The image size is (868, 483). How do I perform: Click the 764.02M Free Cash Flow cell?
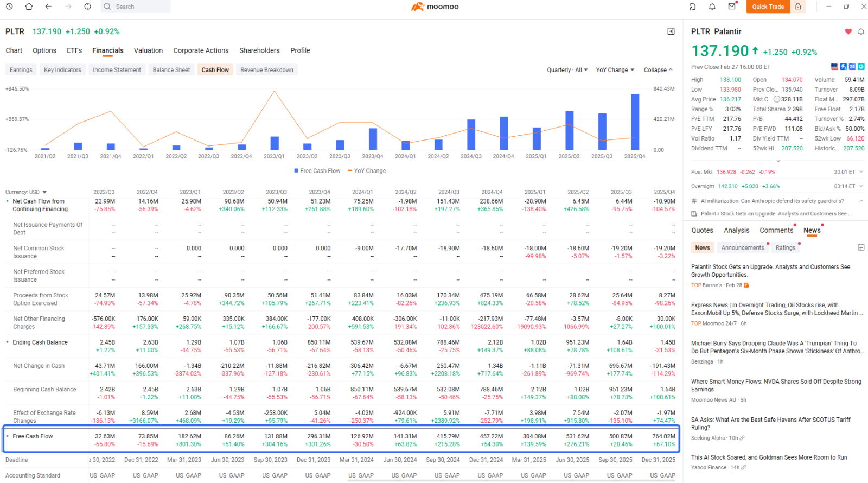click(663, 436)
